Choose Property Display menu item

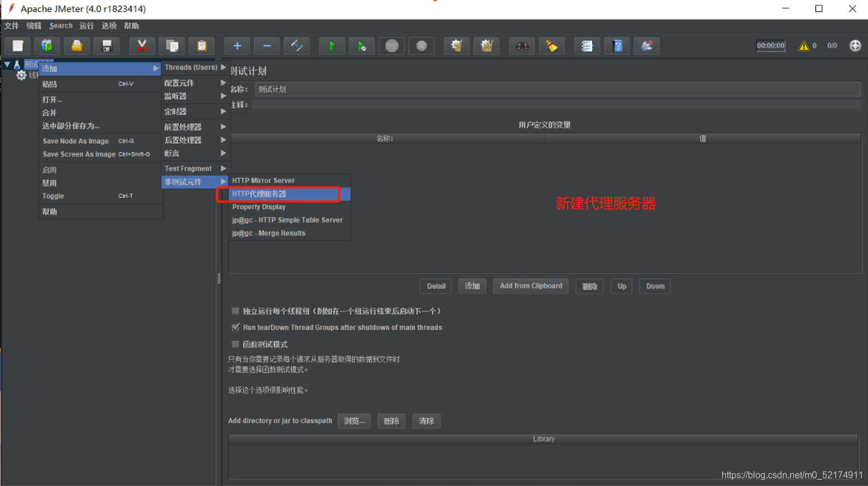(290, 207)
